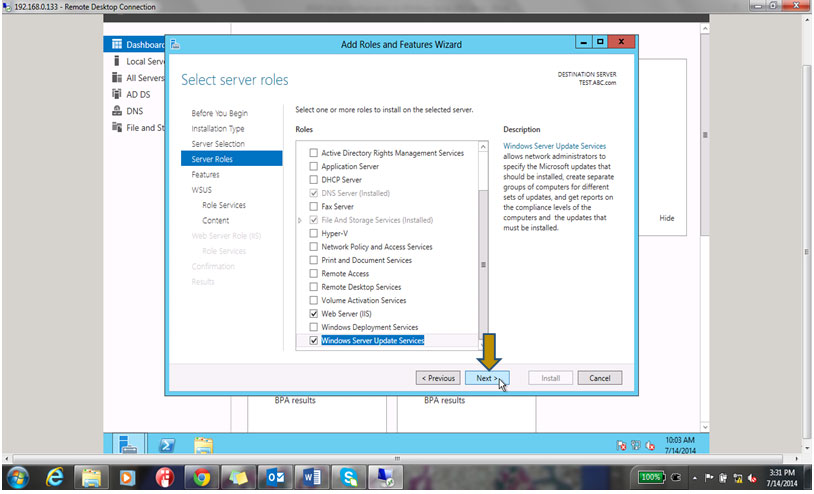Check Network Policy and Access Services
This screenshot has width=814, height=494.
tap(314, 247)
